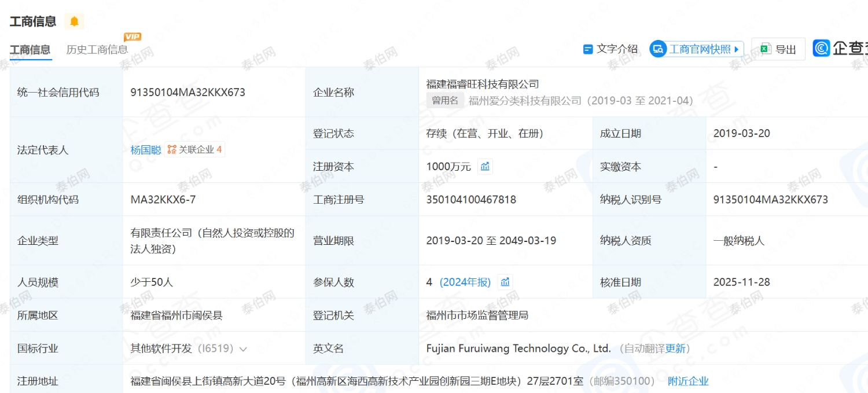
Task: Click the credit code 91350104MA32KKX673 under 统一社会信用代码
Action: (x=188, y=93)
